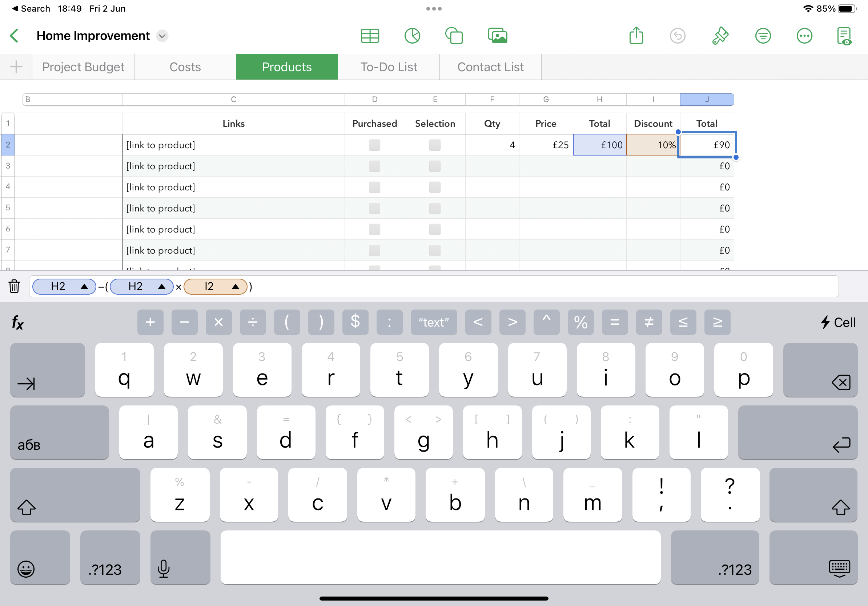
Task: Open the shapes insertion icon
Action: (454, 36)
